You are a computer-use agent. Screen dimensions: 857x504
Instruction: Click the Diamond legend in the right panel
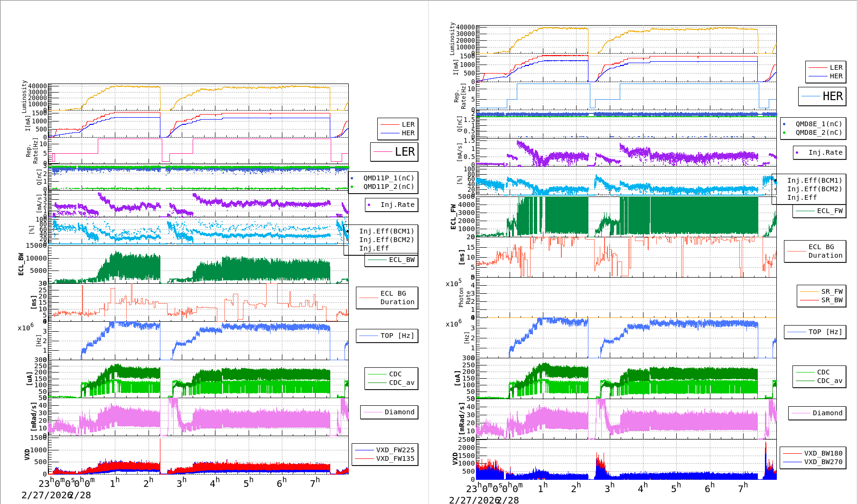827,413
